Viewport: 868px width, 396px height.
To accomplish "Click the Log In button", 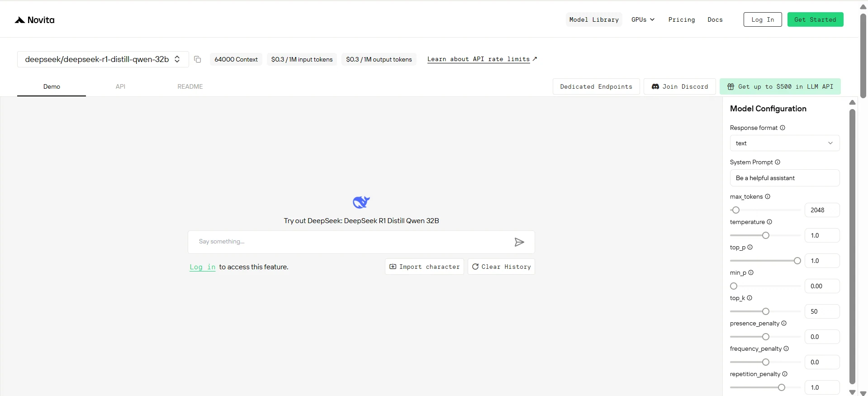I will coord(763,19).
